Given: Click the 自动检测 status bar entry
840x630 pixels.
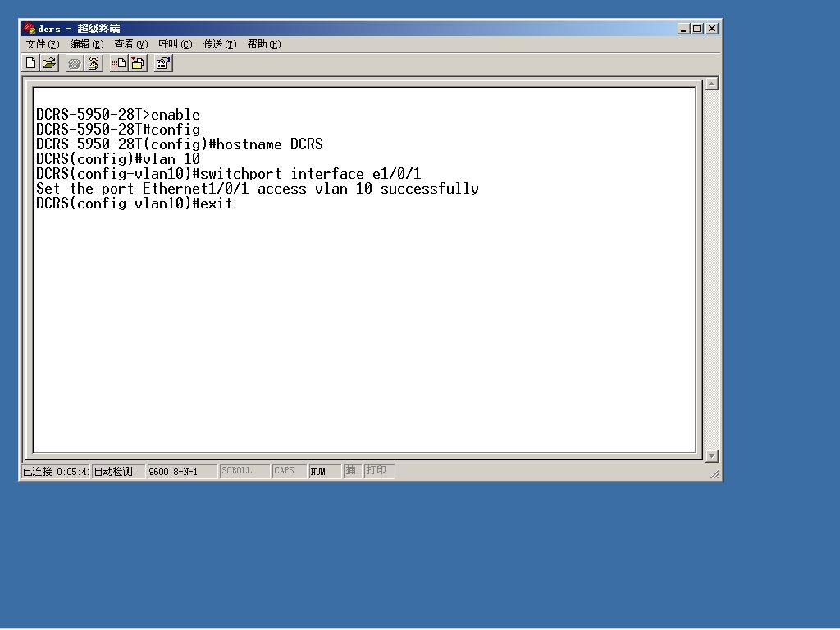Looking at the screenshot, I should pos(118,472).
